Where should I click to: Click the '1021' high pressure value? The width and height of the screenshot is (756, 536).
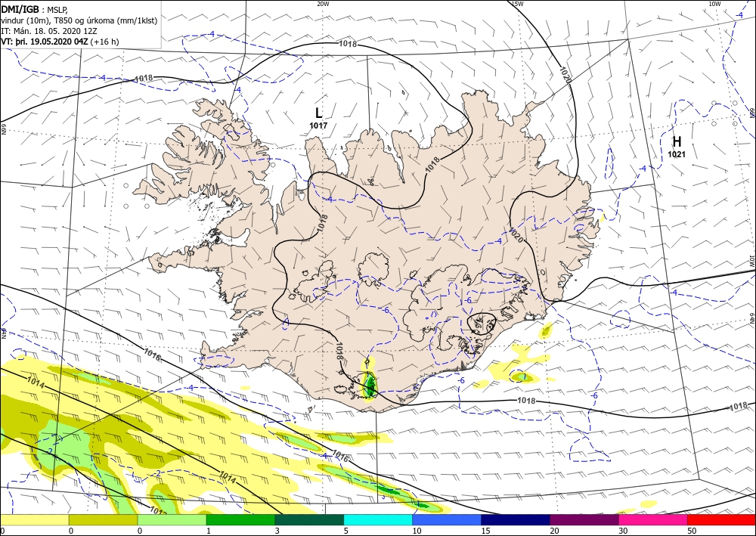tap(677, 154)
